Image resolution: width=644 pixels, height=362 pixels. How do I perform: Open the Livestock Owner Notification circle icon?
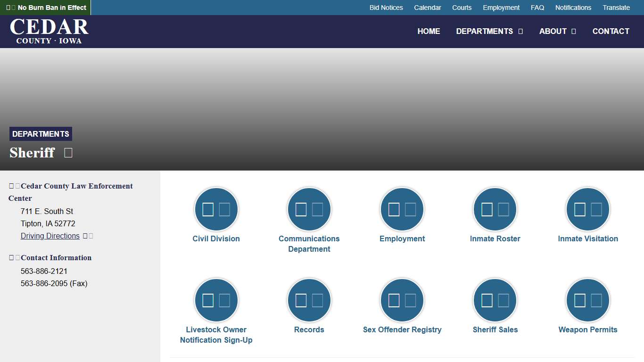click(216, 300)
